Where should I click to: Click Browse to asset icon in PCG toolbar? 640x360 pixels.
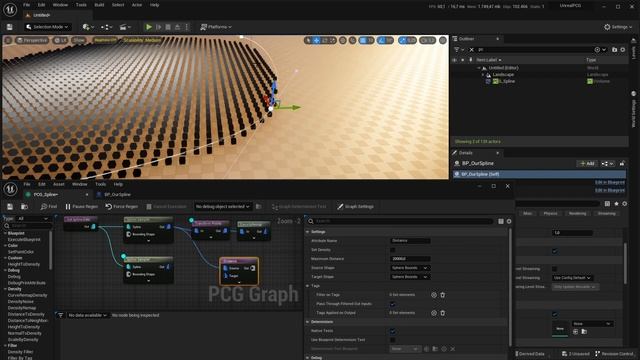[24, 207]
